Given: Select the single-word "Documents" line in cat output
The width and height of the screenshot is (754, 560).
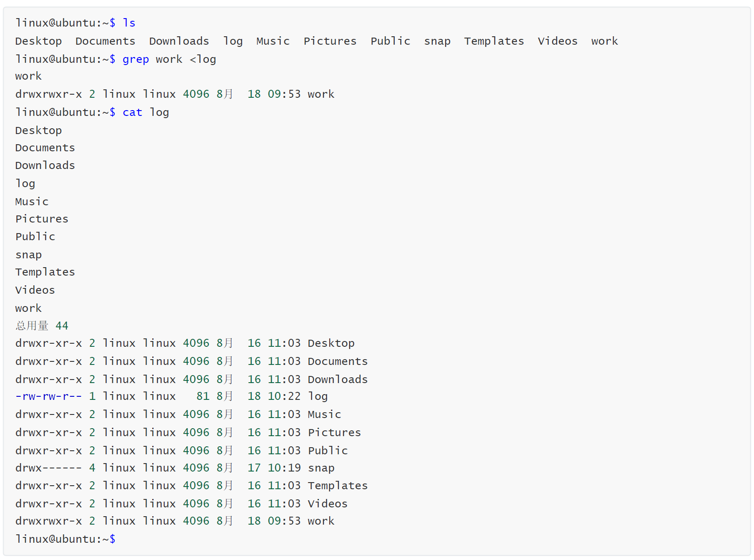Looking at the screenshot, I should [x=45, y=148].
